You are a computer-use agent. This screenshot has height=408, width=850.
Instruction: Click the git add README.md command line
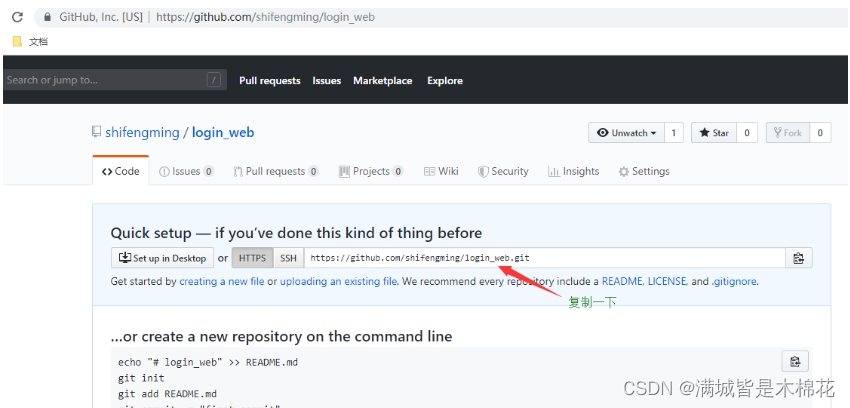click(167, 393)
